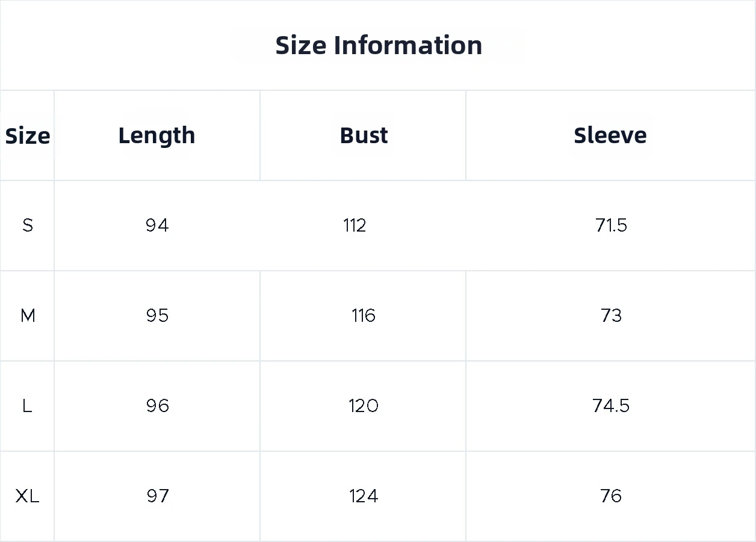756x542 pixels.
Task: Click the Bust column header
Action: 364,135
